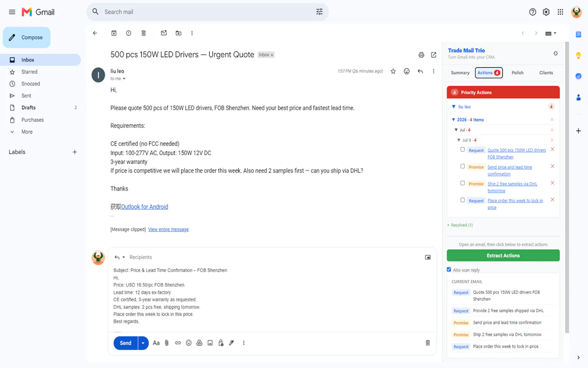Switch to the Clients tab

[546, 73]
